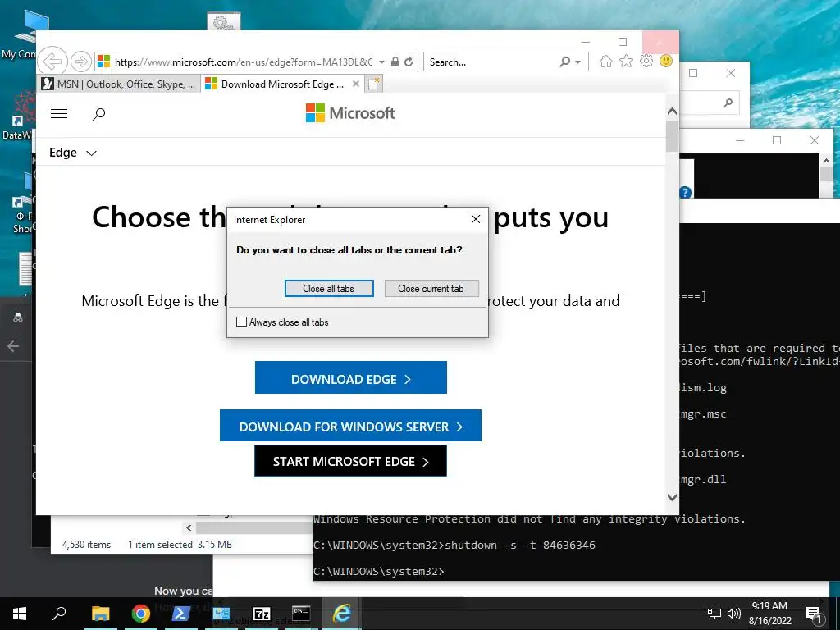This screenshot has height=630, width=840.
Task: Click DOWNLOAD EDGE button
Action: point(351,377)
